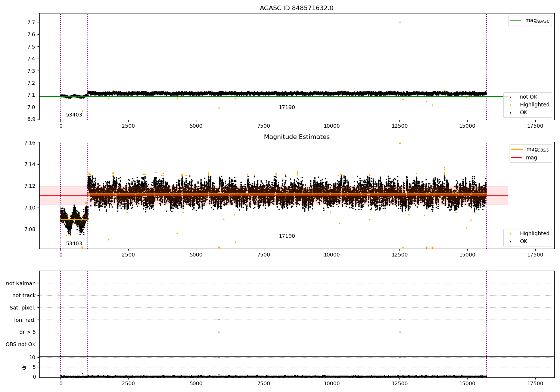Select the 'not track' row label
The width and height of the screenshot is (560, 392).
click(x=24, y=296)
